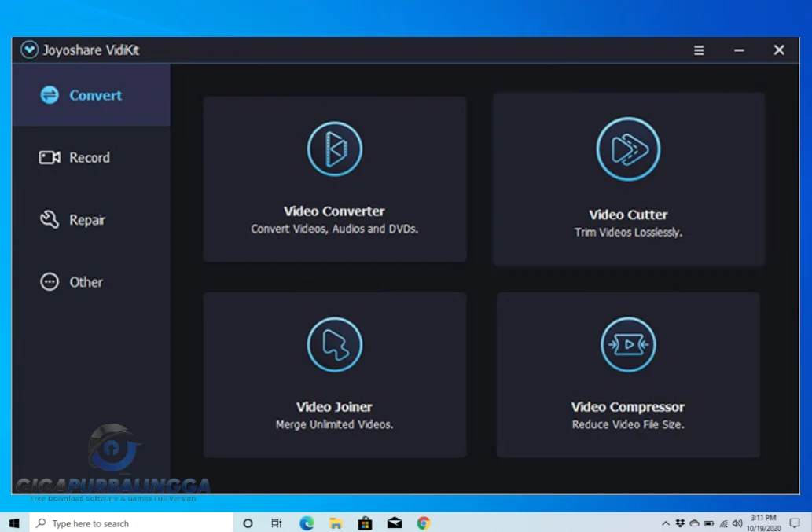Open Microsoft Store from taskbar
Image resolution: width=812 pixels, height=532 pixels.
365,523
